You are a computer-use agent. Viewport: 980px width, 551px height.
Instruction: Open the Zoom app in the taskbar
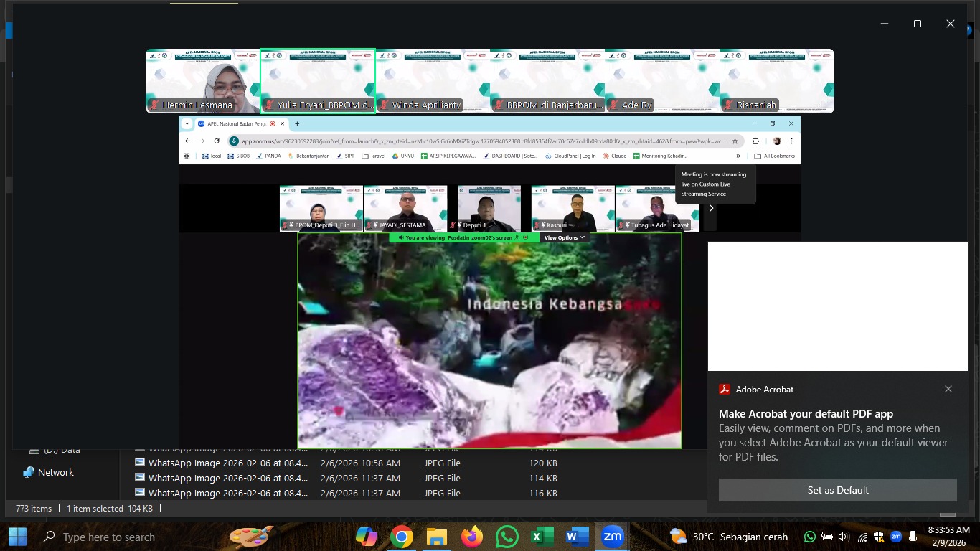coord(612,537)
